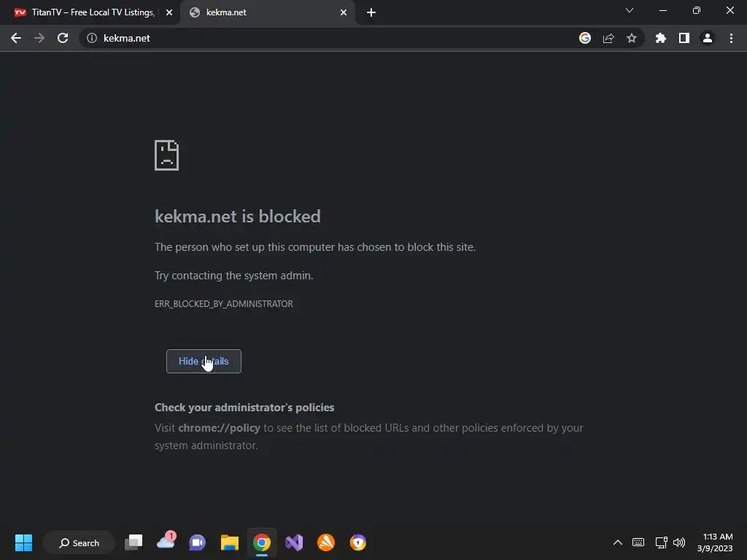
Task: Open File Explorer from taskbar
Action: 230,542
